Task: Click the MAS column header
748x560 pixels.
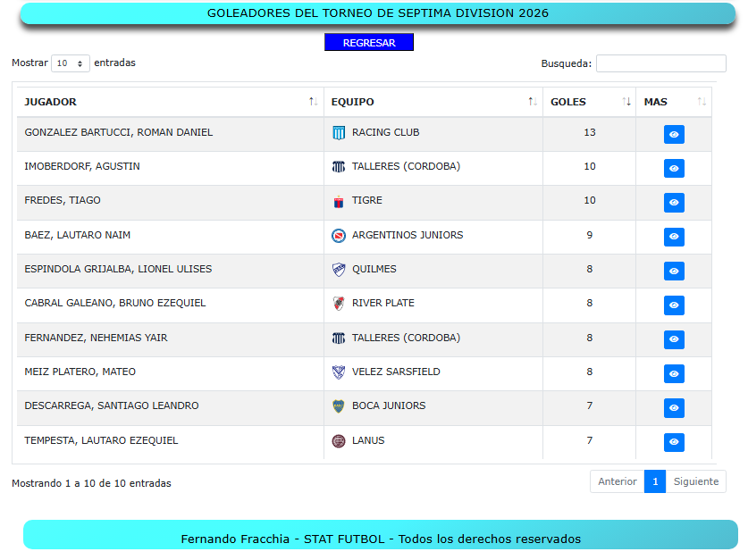Action: coord(674,102)
